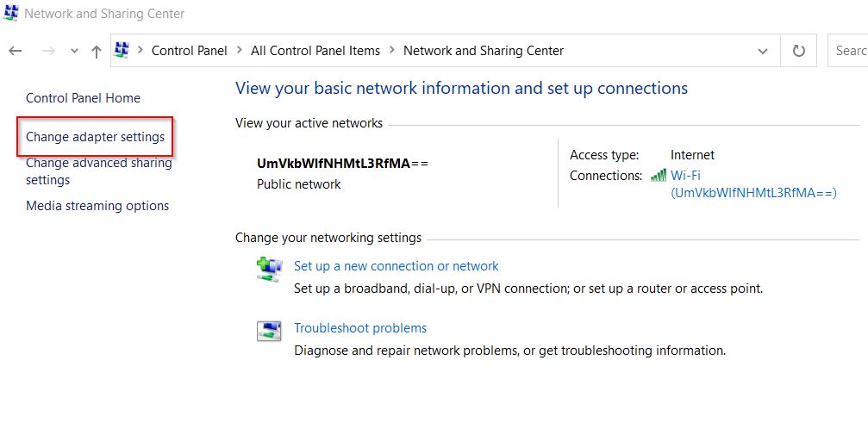Click the new connection setup icon
868x441 pixels.
[x=270, y=269]
